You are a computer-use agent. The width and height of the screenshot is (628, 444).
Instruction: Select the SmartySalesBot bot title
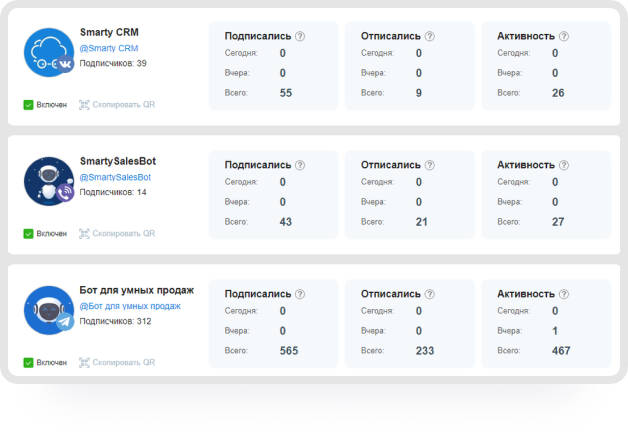118,161
